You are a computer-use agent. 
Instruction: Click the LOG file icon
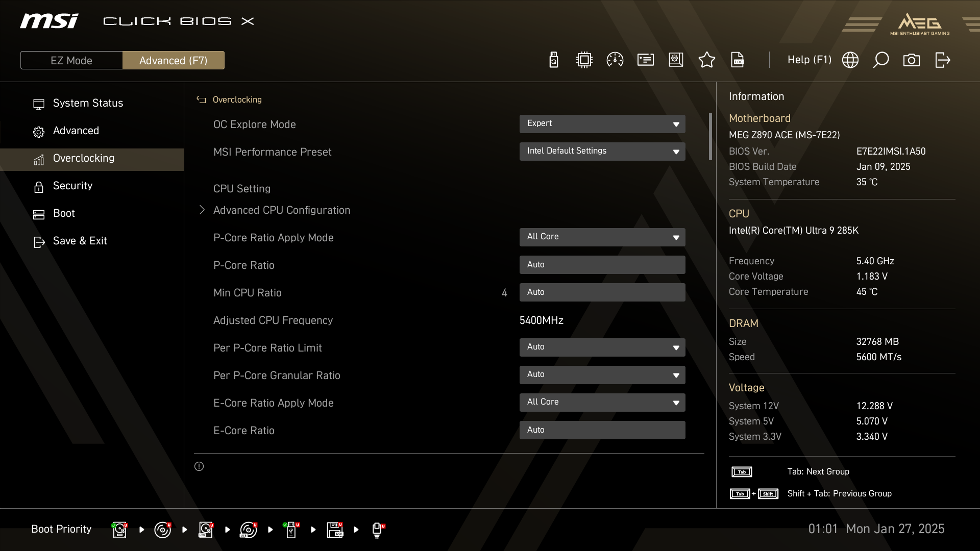pyautogui.click(x=738, y=60)
